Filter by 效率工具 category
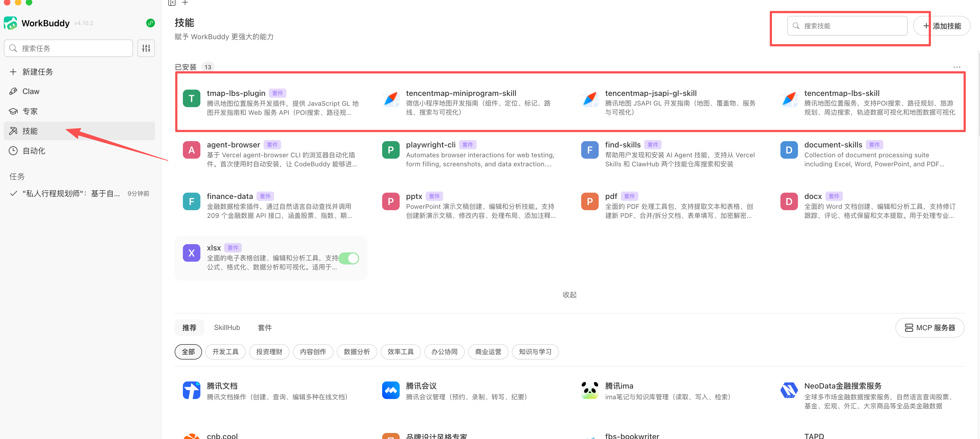The width and height of the screenshot is (980, 439). tap(400, 352)
